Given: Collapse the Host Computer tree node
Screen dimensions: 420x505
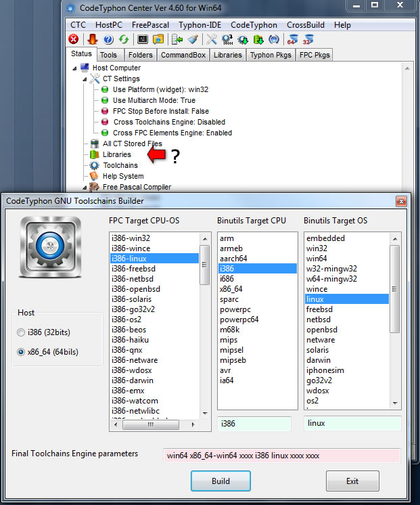Looking at the screenshot, I should [x=74, y=68].
